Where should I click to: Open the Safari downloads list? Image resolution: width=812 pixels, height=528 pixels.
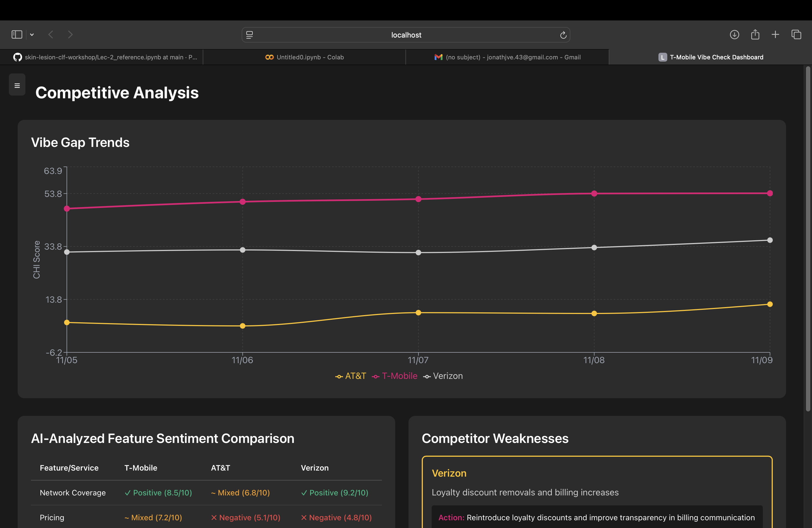pyautogui.click(x=734, y=35)
